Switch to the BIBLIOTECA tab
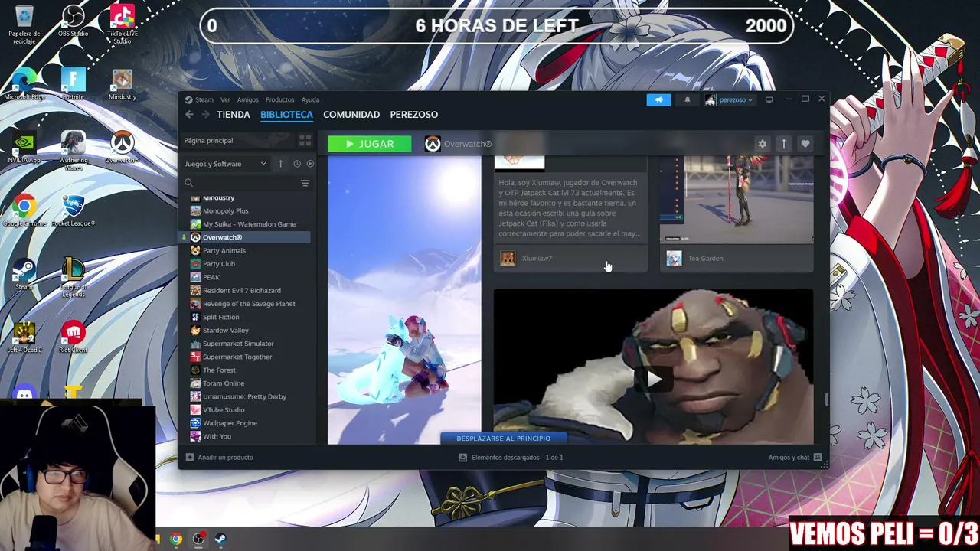 pyautogui.click(x=286, y=115)
